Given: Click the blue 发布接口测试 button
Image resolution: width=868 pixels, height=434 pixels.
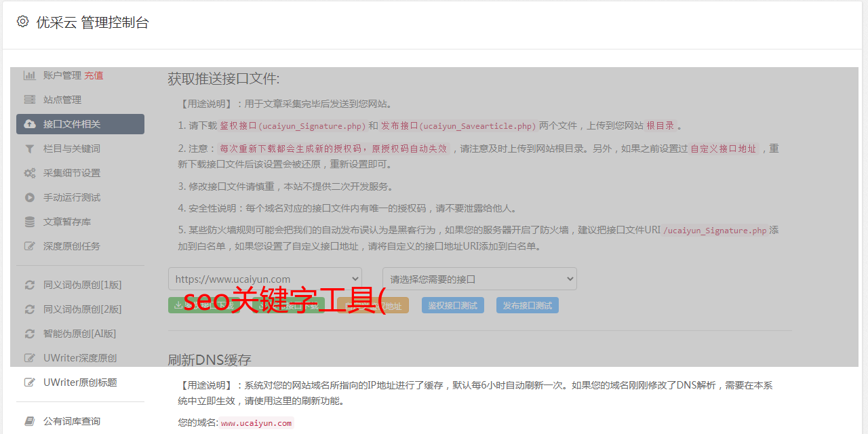Looking at the screenshot, I should point(528,305).
